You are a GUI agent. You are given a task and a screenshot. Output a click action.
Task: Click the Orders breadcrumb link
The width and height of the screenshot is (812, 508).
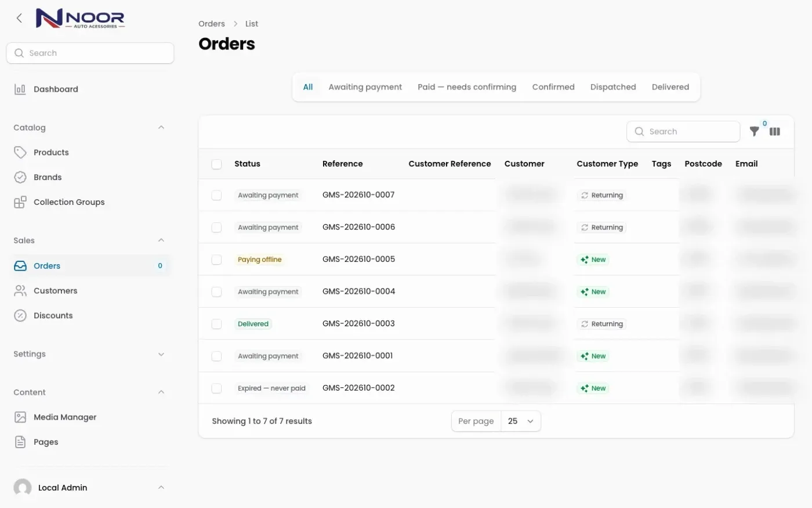(212, 24)
